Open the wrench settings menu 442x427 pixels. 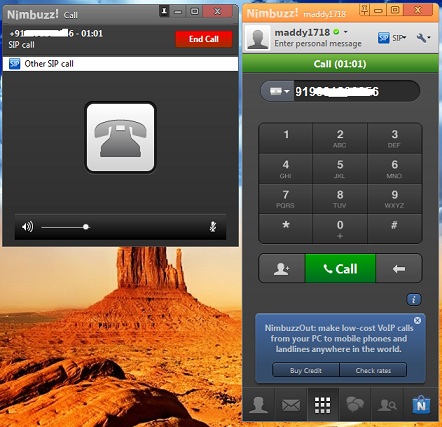coord(423,38)
